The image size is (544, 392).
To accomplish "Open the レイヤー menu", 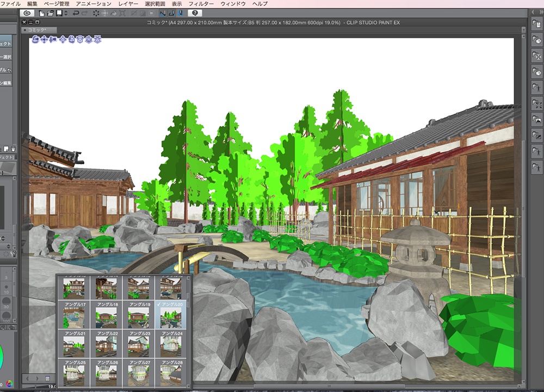I will point(128,4).
